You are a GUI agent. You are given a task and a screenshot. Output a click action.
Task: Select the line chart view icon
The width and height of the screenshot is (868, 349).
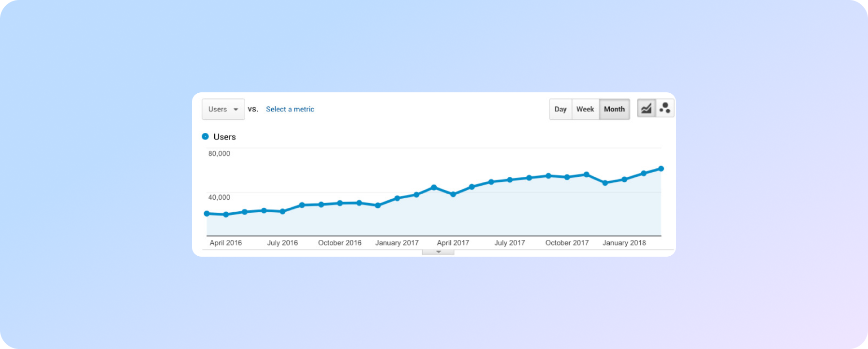tap(647, 108)
